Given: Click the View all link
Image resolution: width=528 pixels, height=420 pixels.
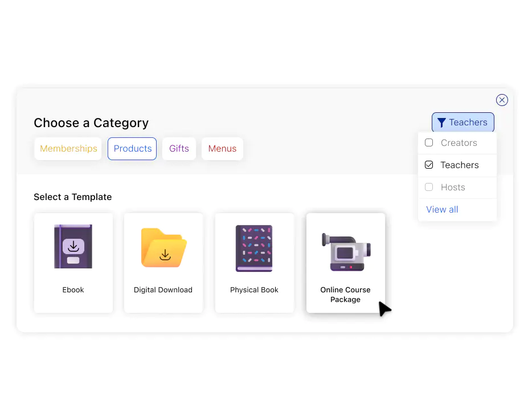Looking at the screenshot, I should (x=442, y=210).
